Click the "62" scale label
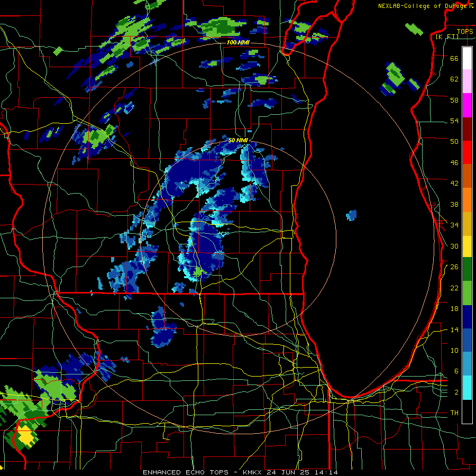Image resolution: width=476 pixels, height=476 pixels. 454,79
